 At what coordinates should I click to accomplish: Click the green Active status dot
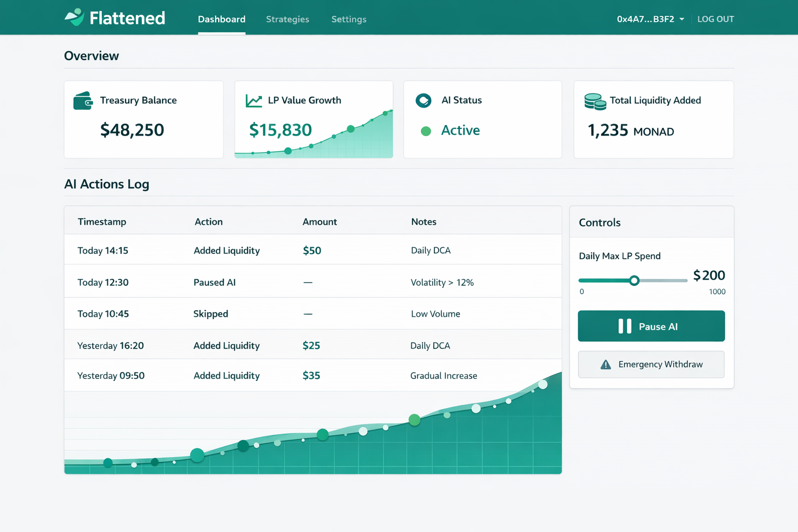pos(425,131)
